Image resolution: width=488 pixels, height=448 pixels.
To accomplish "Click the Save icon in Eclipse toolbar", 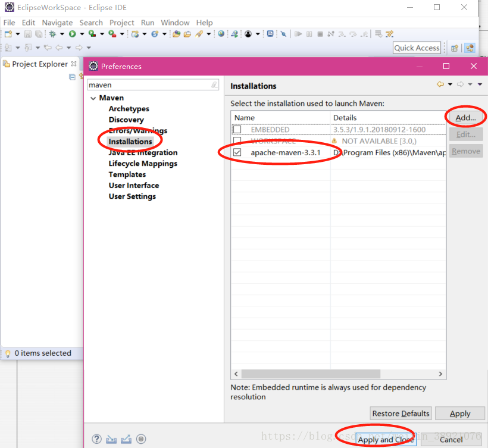I will 28,34.
